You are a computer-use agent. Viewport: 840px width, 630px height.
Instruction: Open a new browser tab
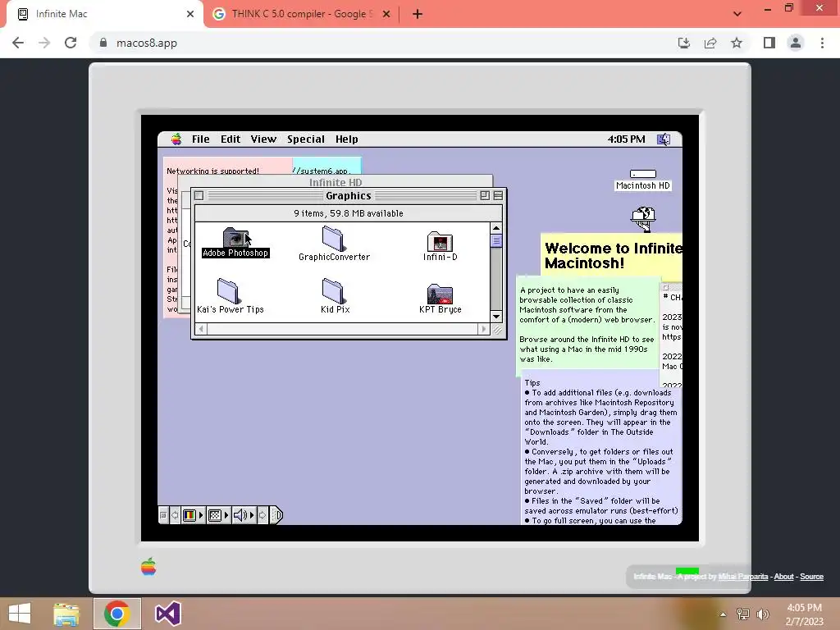click(418, 14)
